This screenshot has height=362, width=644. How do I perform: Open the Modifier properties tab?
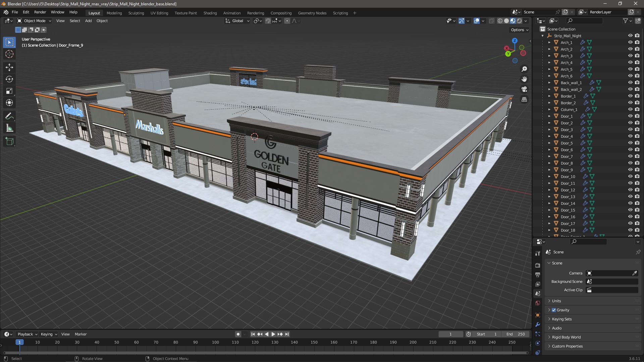(x=538, y=324)
